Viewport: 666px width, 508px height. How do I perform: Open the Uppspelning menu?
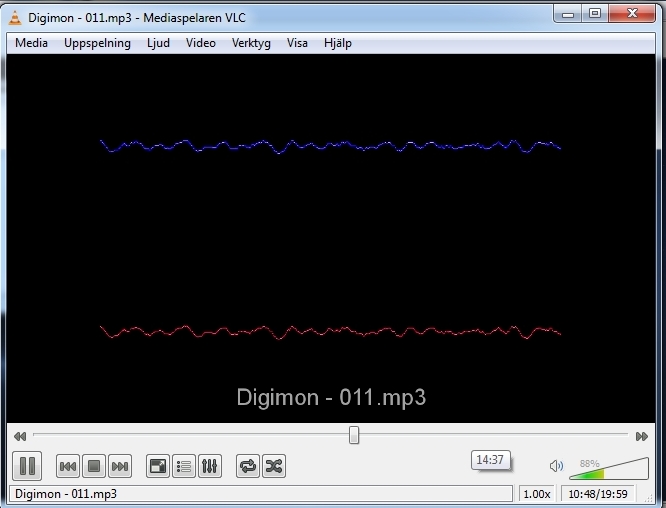97,43
